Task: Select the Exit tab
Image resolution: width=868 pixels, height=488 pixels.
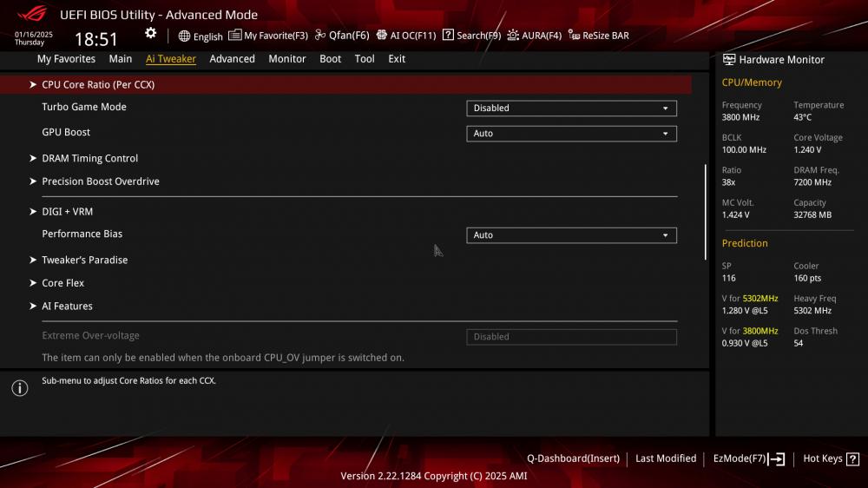Action: click(x=397, y=59)
